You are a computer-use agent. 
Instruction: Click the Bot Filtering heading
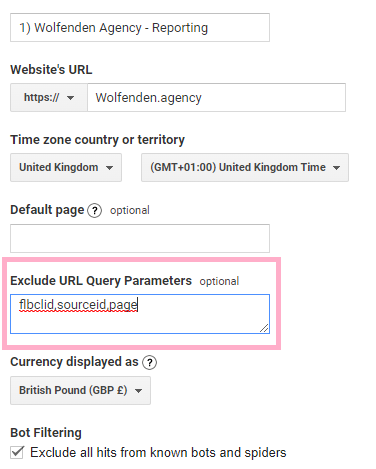pyautogui.click(x=46, y=433)
